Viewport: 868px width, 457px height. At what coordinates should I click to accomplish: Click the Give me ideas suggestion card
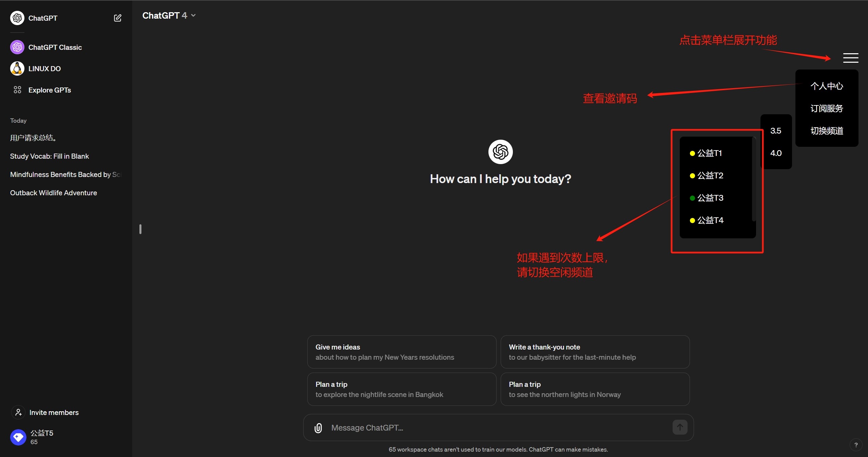click(x=402, y=352)
